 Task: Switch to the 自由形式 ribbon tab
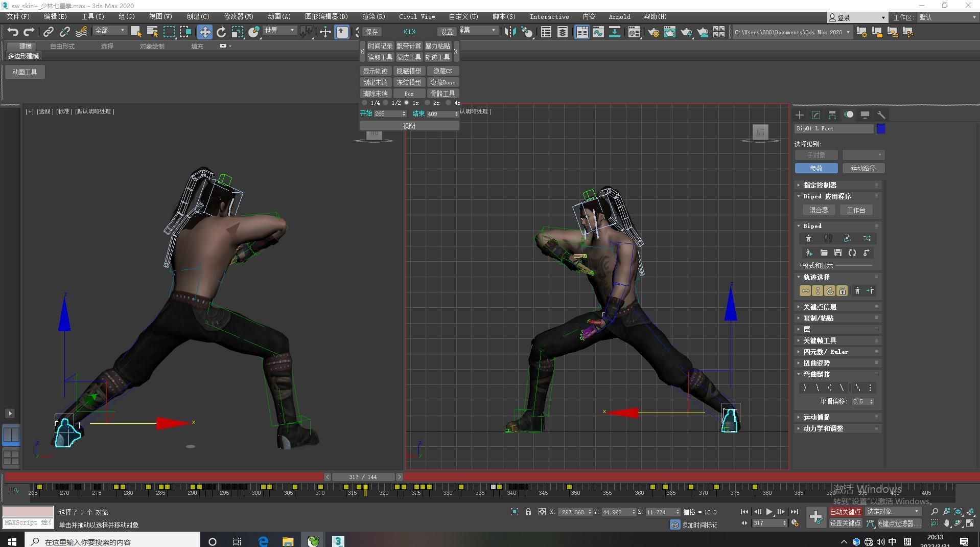(x=62, y=46)
